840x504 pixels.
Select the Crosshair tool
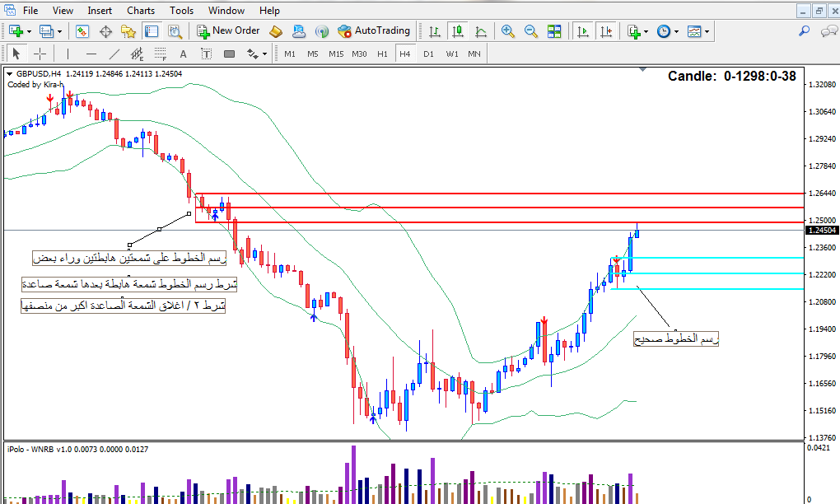click(x=39, y=54)
